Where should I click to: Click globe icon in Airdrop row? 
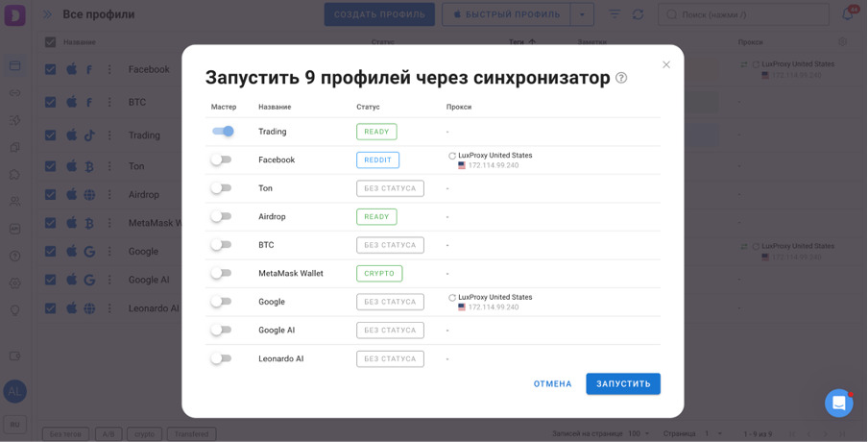click(89, 194)
